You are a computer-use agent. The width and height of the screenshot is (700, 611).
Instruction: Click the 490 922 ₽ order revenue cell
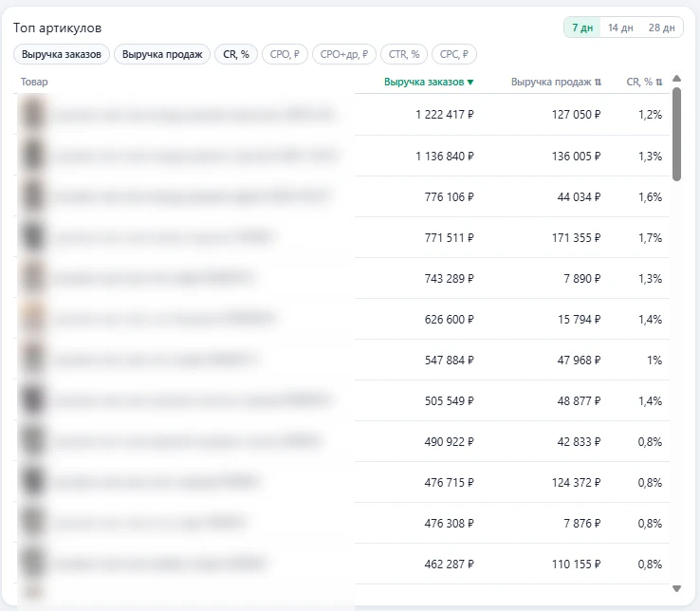pos(449,442)
